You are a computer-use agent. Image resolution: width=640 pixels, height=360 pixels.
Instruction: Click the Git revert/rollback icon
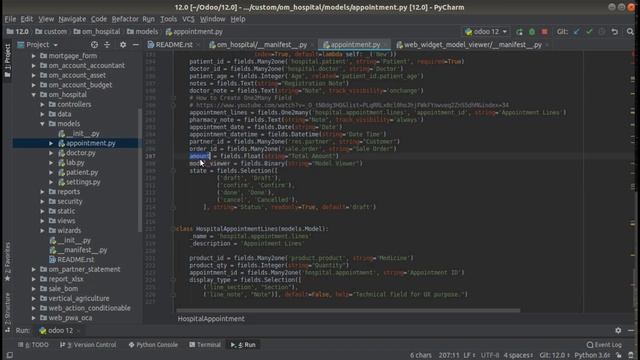click(x=614, y=32)
